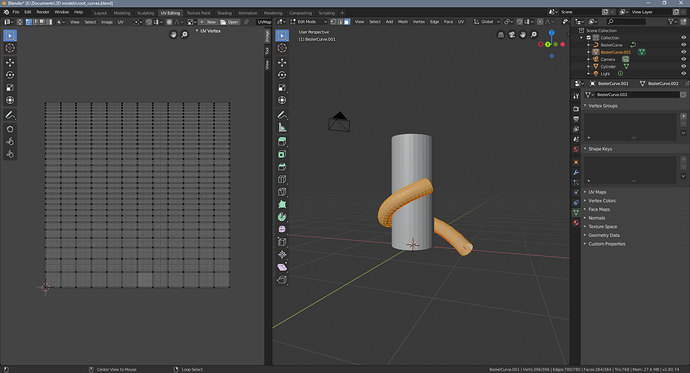Open the Modifiers wrench tab in Properties
The image size is (690, 373).
[576, 172]
